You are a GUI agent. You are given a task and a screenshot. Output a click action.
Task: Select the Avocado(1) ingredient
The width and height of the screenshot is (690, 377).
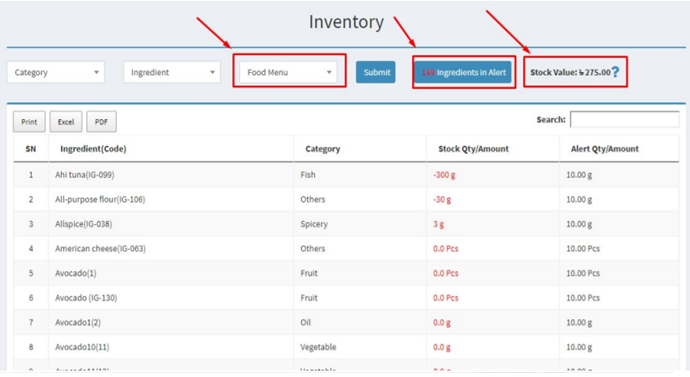76,273
